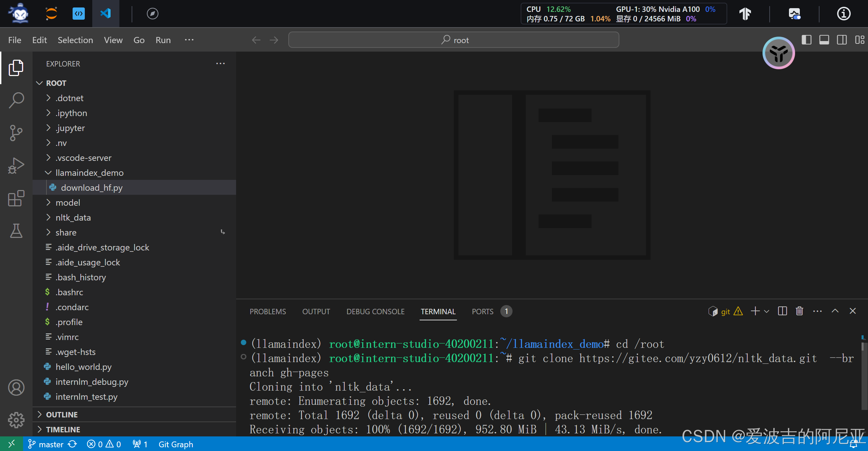
Task: Open Git Graph from status bar
Action: point(175,444)
